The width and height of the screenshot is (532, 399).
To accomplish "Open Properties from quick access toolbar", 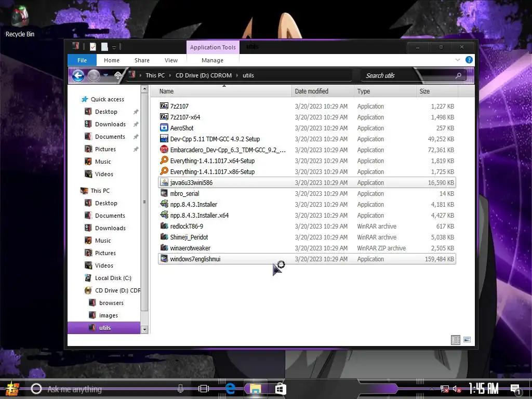I will (x=93, y=47).
